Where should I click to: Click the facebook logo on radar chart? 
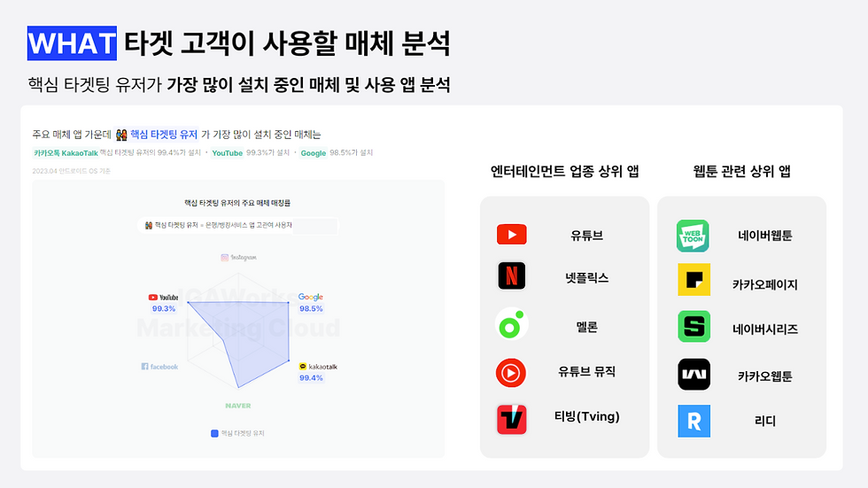point(159,367)
